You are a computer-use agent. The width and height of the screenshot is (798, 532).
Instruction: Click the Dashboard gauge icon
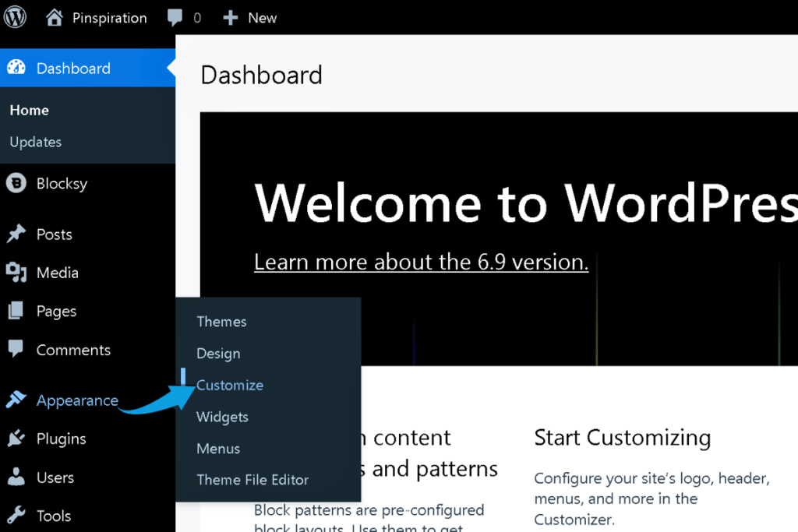[17, 68]
